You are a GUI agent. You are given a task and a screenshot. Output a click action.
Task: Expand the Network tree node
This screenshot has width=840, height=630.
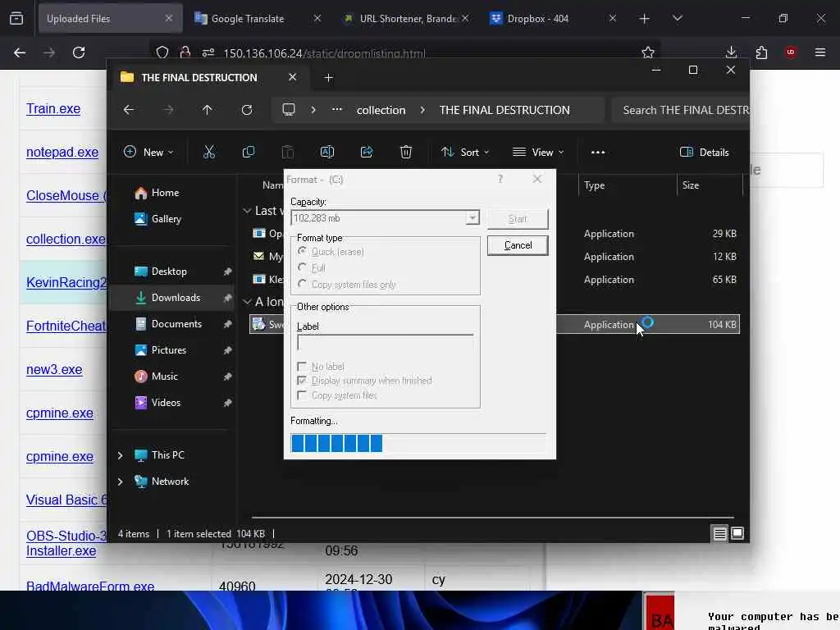(120, 482)
